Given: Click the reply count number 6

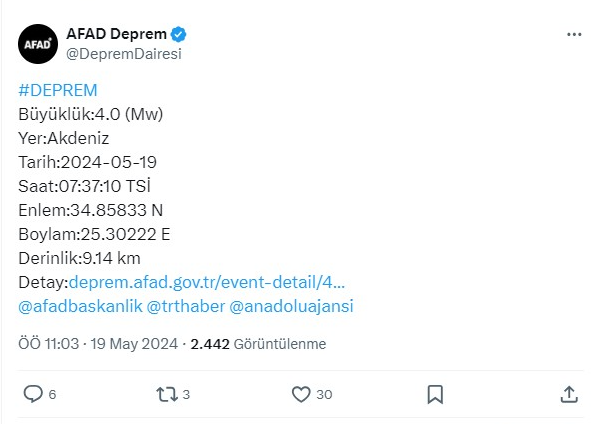Looking at the screenshot, I should (x=52, y=395).
